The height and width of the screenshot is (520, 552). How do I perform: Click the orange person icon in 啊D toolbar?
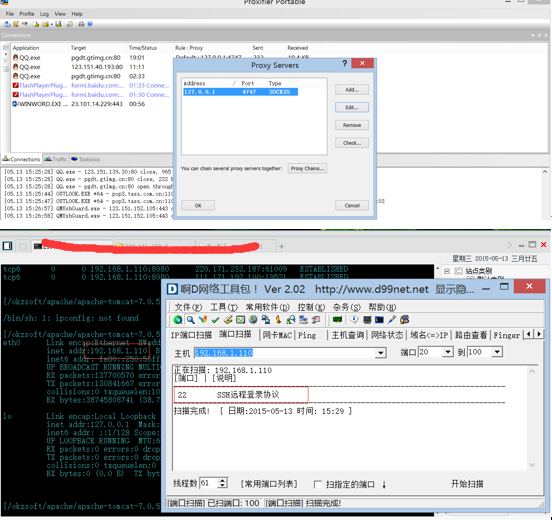coord(278,320)
